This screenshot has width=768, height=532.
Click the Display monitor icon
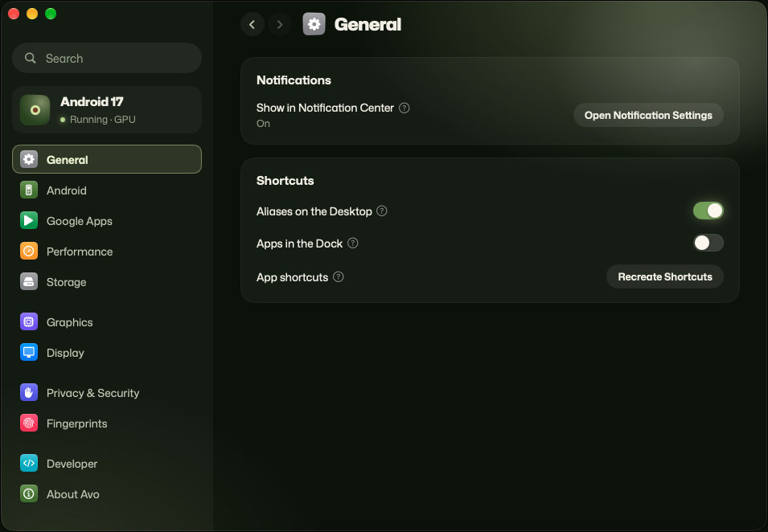point(29,352)
